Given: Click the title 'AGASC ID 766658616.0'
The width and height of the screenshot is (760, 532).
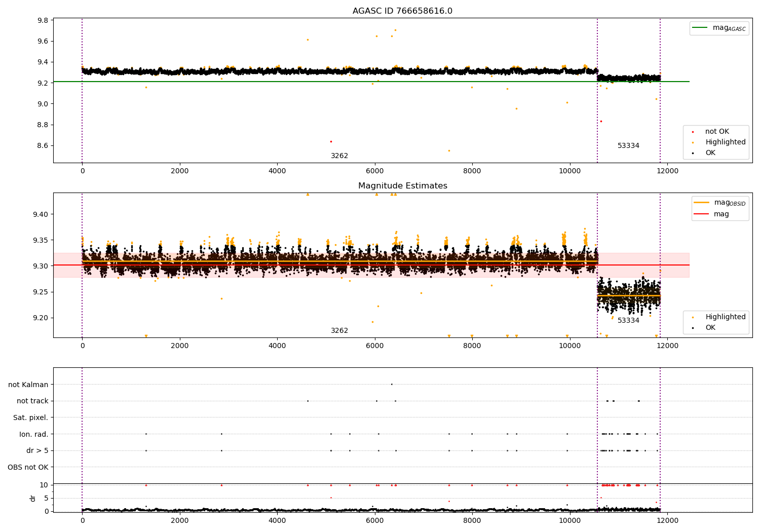Looking at the screenshot, I should pos(402,11).
